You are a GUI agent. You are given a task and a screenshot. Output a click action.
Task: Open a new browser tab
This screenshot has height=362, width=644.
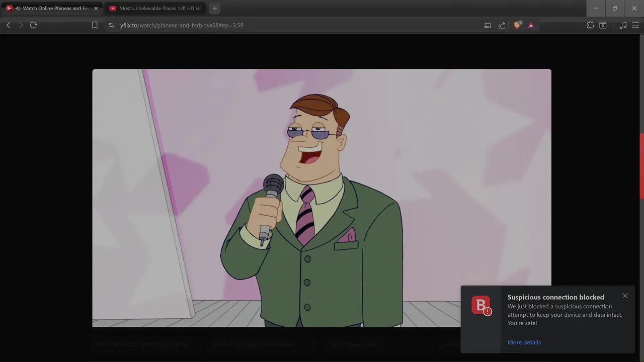tap(214, 9)
